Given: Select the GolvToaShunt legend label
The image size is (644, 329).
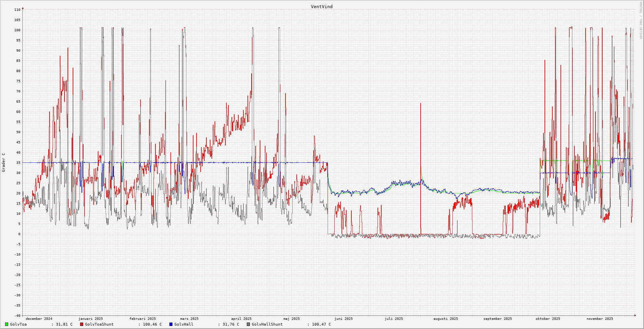Looking at the screenshot, I should click(99, 324).
